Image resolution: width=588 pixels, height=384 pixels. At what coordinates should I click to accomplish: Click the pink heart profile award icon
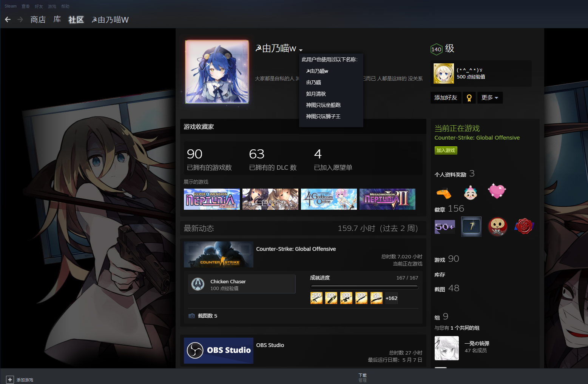pos(497,191)
